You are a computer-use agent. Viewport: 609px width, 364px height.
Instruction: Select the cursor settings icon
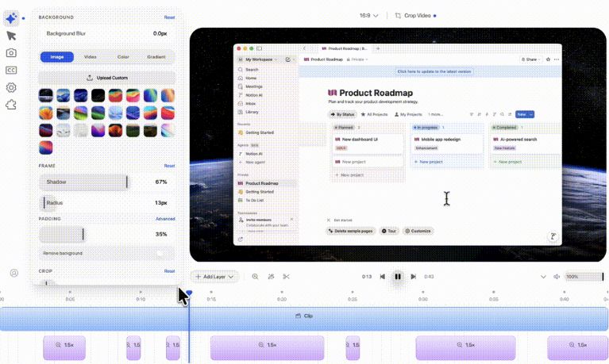[x=11, y=36]
